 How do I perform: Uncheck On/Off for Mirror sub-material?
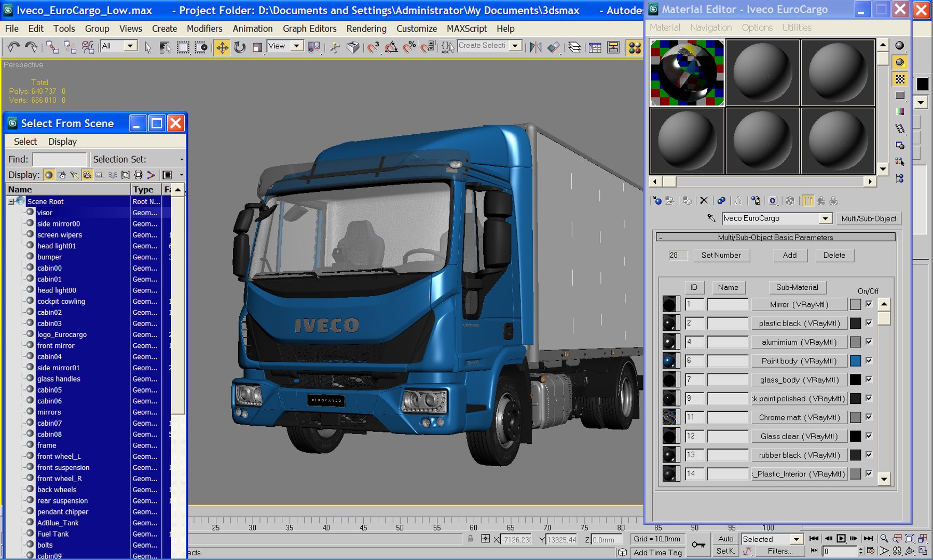(869, 304)
